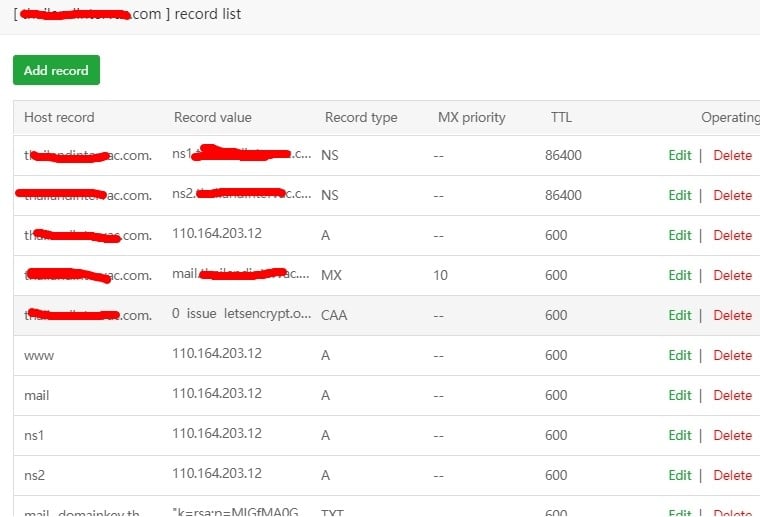Edit the ns1 A record
This screenshot has width=760, height=517.
[680, 435]
